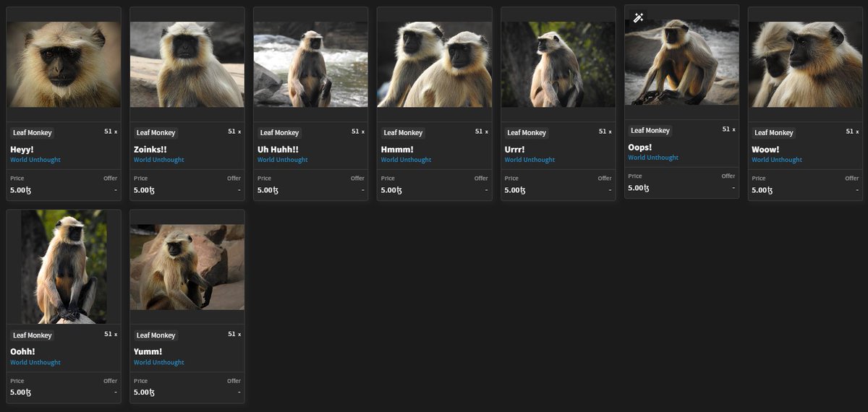
Task: Open World Unthought link under Uh Huhh!!
Action: (283, 160)
